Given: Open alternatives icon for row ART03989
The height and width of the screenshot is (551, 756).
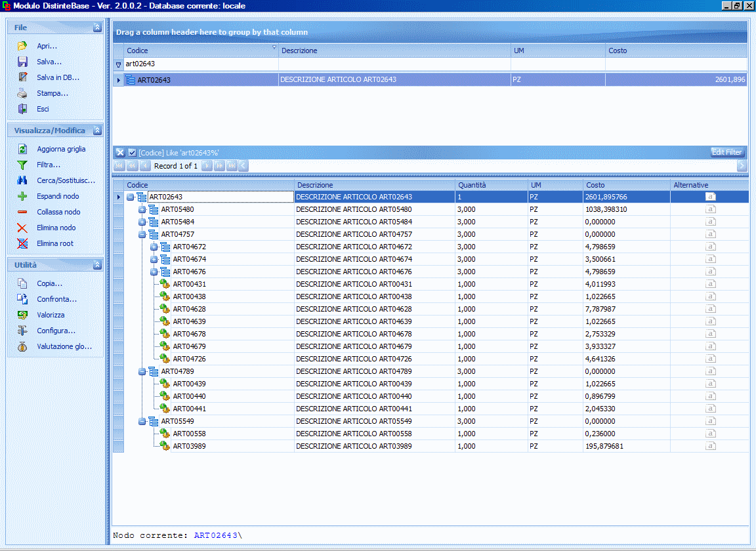Looking at the screenshot, I should click(710, 446).
